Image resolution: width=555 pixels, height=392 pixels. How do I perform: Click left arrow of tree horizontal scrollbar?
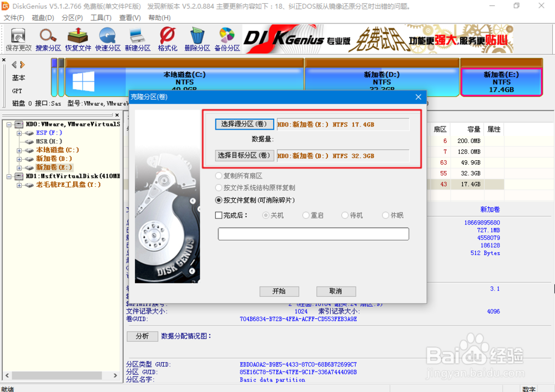pyautogui.click(x=7, y=375)
